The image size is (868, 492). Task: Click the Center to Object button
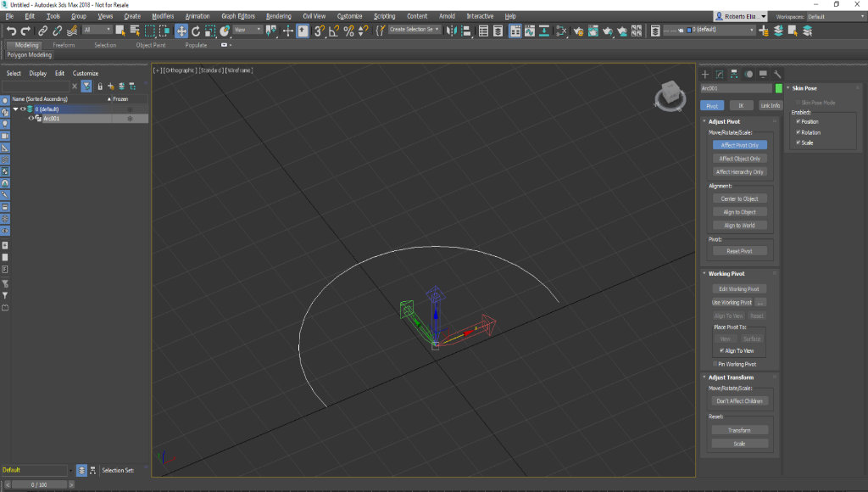pos(739,198)
